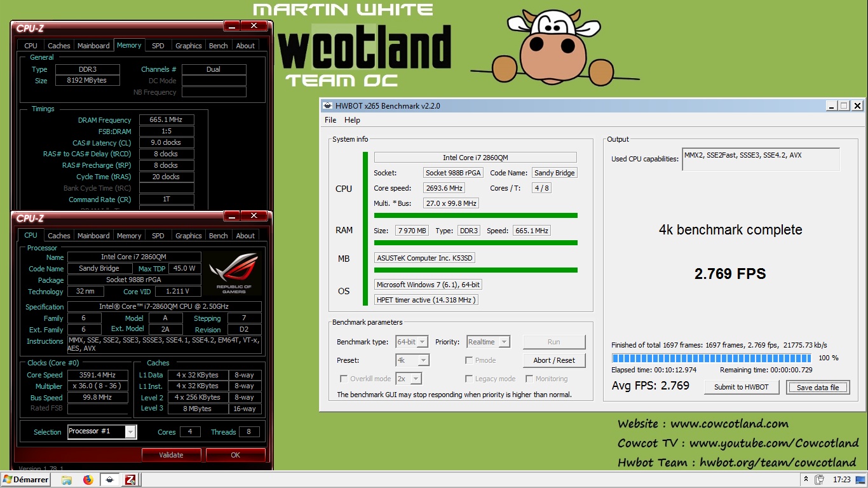Click the Validate button in CPU-Z
This screenshot has height=488, width=868.
click(171, 455)
